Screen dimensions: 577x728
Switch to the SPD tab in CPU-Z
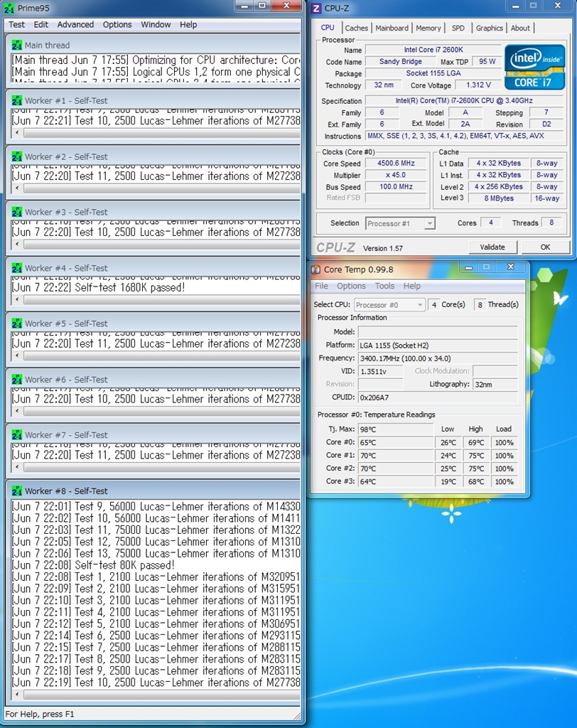coord(458,28)
